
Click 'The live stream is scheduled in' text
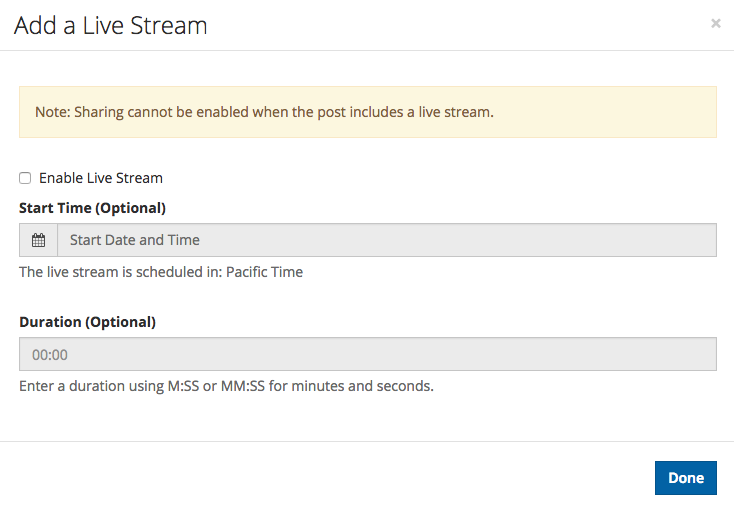pyautogui.click(x=121, y=272)
